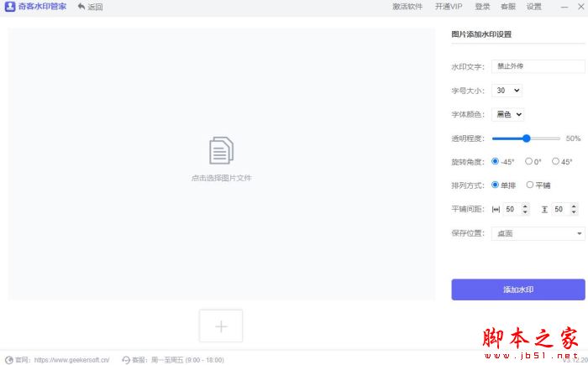The width and height of the screenshot is (588, 365).
Task: Select the 0° rotation radio button
Action: pos(528,161)
